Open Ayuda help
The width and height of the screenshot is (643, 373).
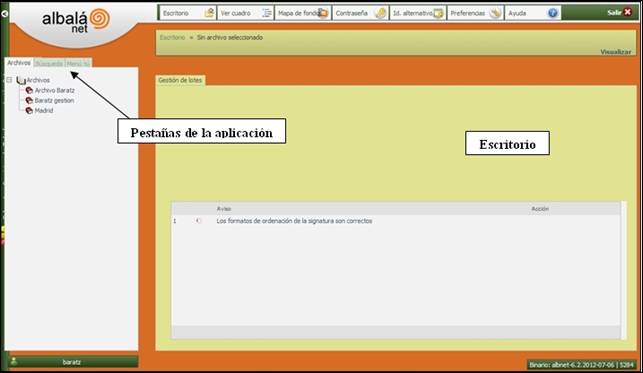tap(532, 13)
